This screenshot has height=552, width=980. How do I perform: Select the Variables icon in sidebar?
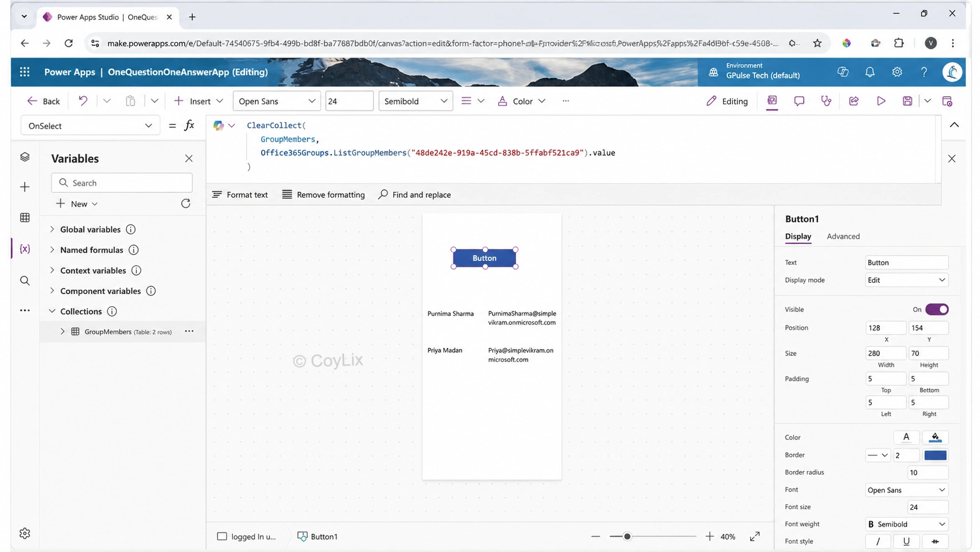point(25,249)
